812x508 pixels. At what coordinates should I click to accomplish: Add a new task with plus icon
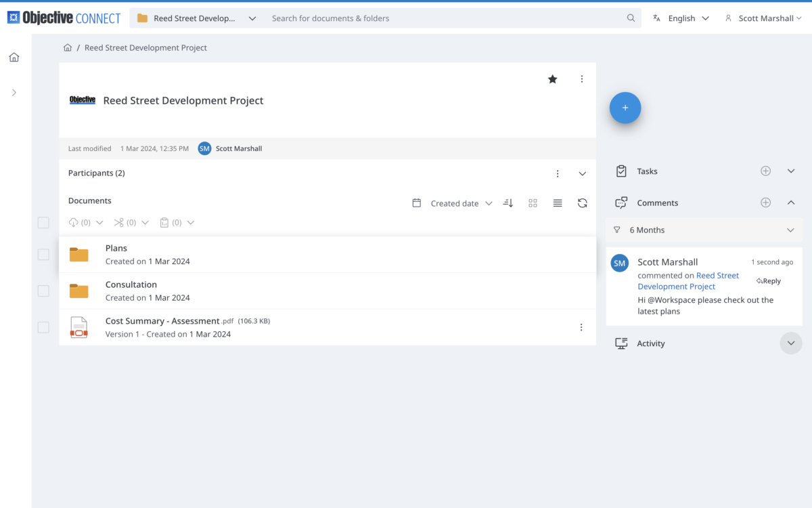tap(765, 171)
